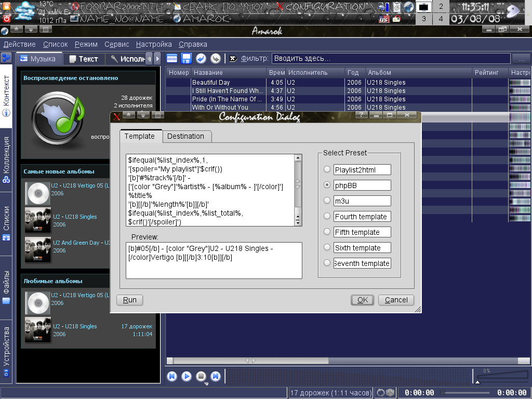
Task: Switch to the Template tab
Action: point(141,136)
